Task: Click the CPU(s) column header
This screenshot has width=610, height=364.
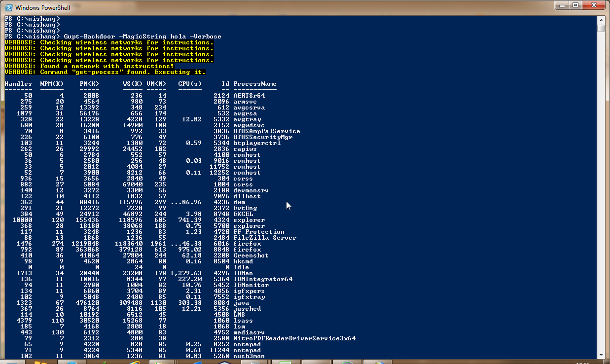Action: (190, 84)
